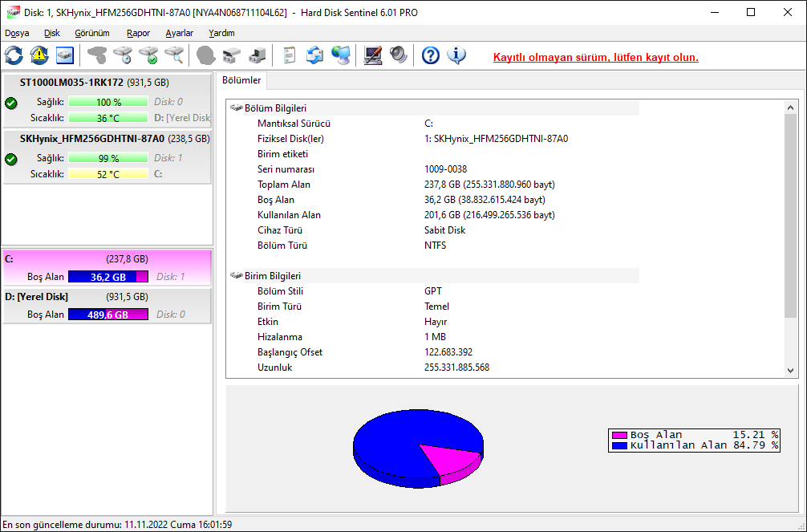Viewport: 807px width, 532px height.
Task: Click the envelope with blue arrows icon
Action: [x=315, y=55]
